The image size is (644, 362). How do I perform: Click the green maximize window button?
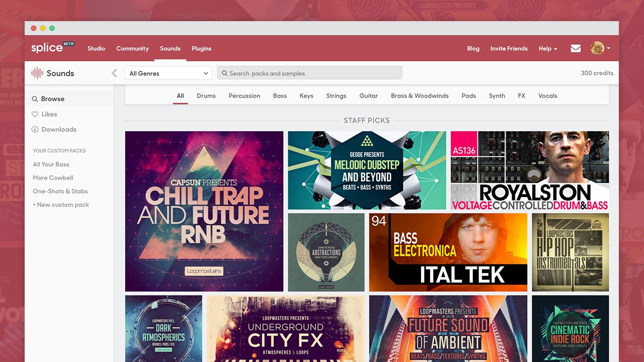pos(52,28)
